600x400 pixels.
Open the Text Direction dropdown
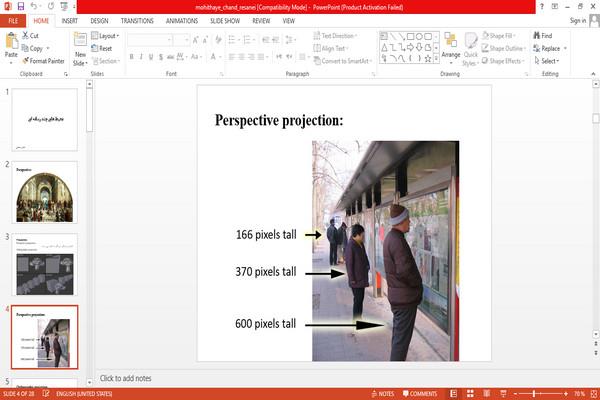(335, 36)
